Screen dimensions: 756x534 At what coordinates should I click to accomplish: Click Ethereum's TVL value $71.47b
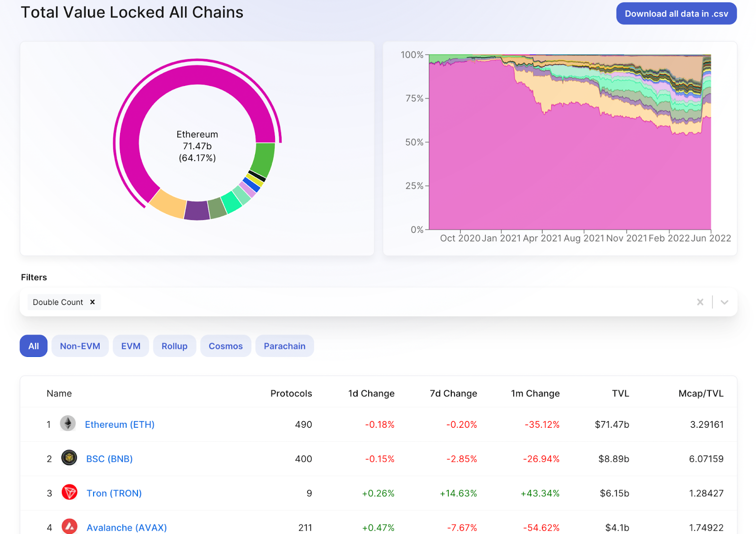pos(612,424)
